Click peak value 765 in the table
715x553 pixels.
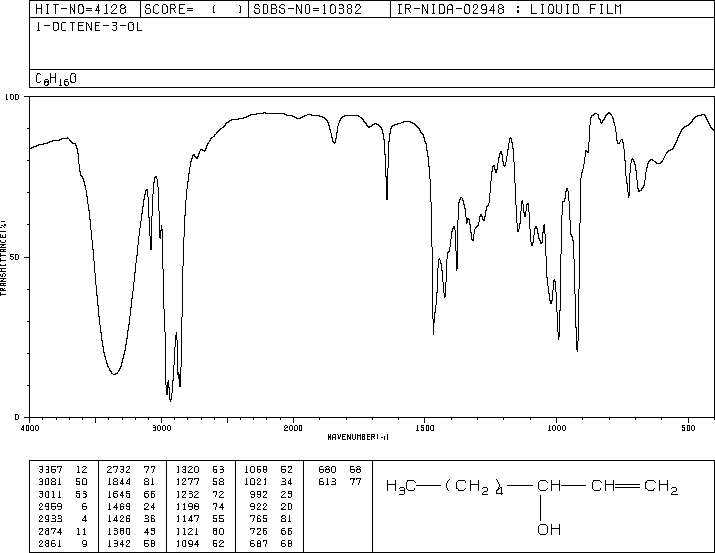259,519
